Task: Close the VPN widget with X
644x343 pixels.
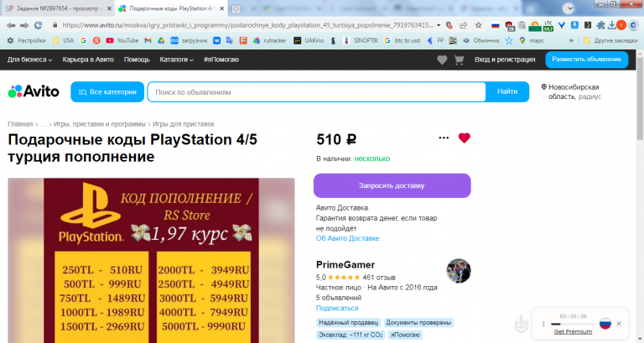Action: (x=619, y=324)
